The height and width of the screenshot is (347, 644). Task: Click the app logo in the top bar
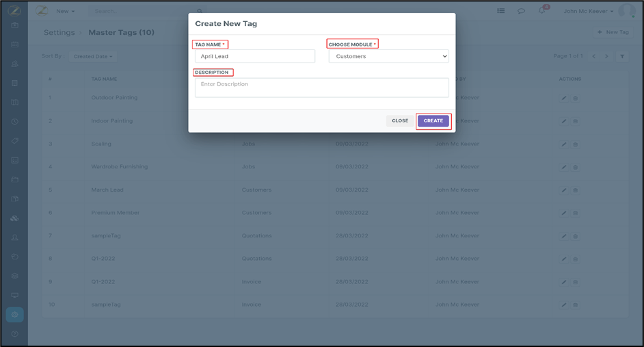[x=42, y=11]
